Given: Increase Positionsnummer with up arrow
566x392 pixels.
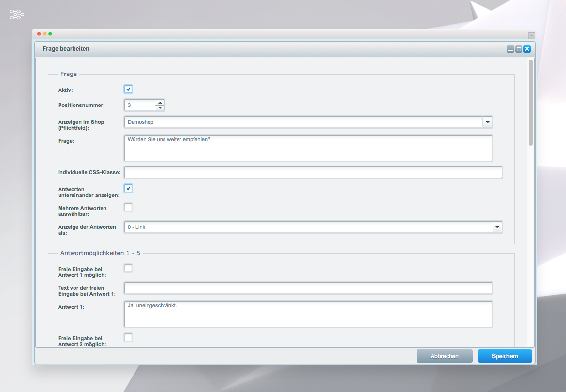Looking at the screenshot, I should 160,103.
